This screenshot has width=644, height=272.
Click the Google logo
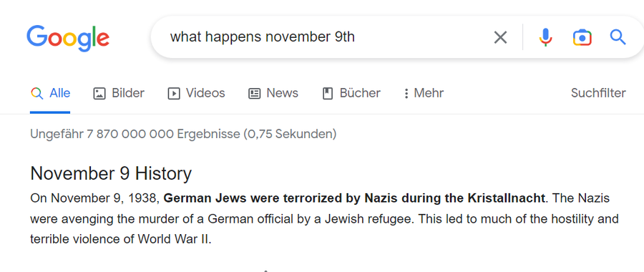point(68,38)
